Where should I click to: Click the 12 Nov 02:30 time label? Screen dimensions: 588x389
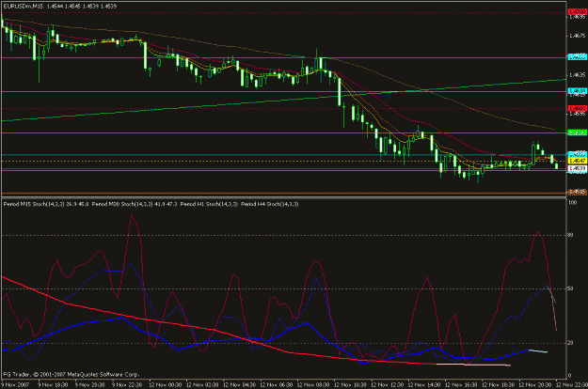pyautogui.click(x=202, y=385)
